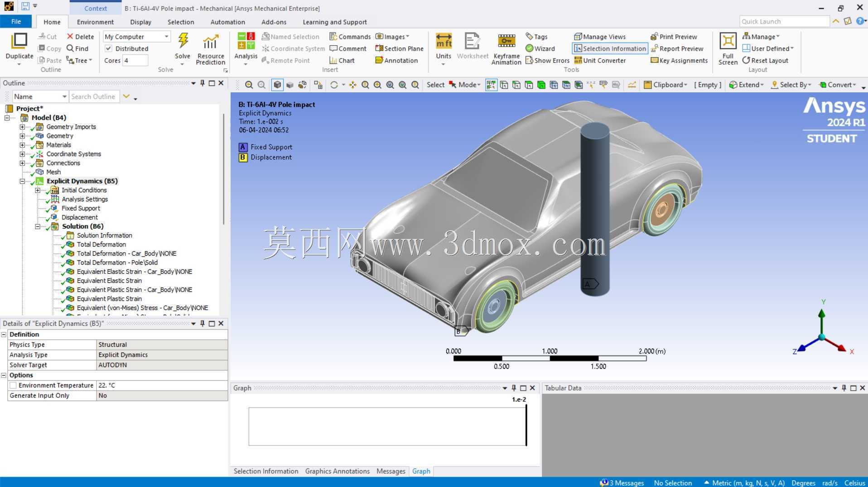The height and width of the screenshot is (487, 868).
Task: Click the Solve lightning bolt icon
Action: [183, 41]
